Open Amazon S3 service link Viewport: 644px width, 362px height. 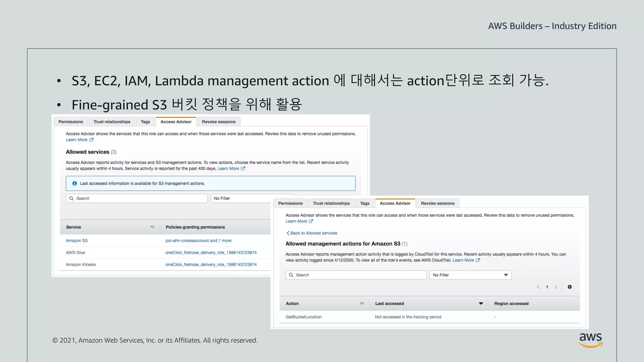77,240
